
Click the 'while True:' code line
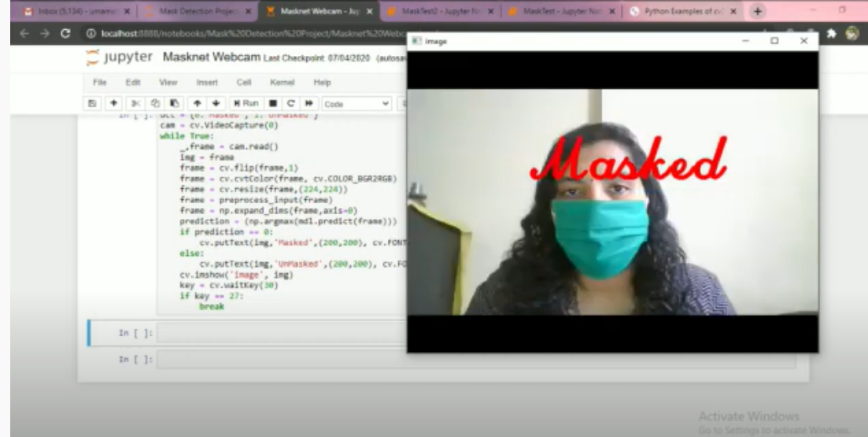(x=187, y=135)
